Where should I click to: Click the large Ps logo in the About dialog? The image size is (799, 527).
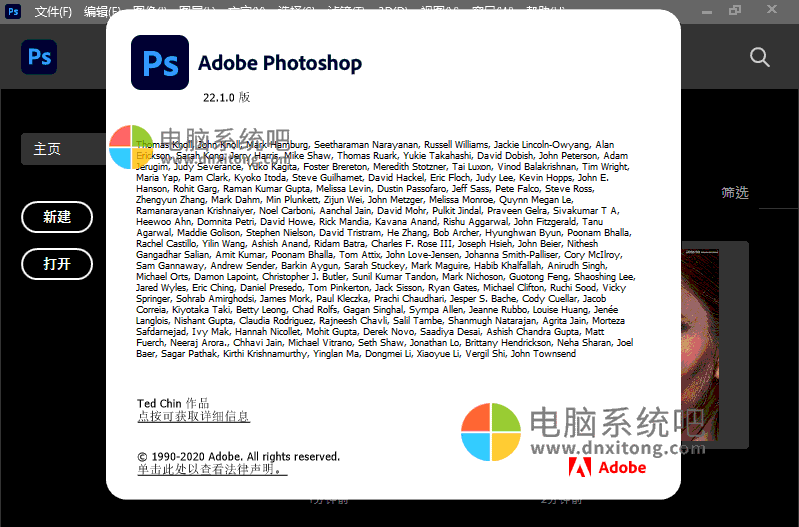(x=160, y=64)
